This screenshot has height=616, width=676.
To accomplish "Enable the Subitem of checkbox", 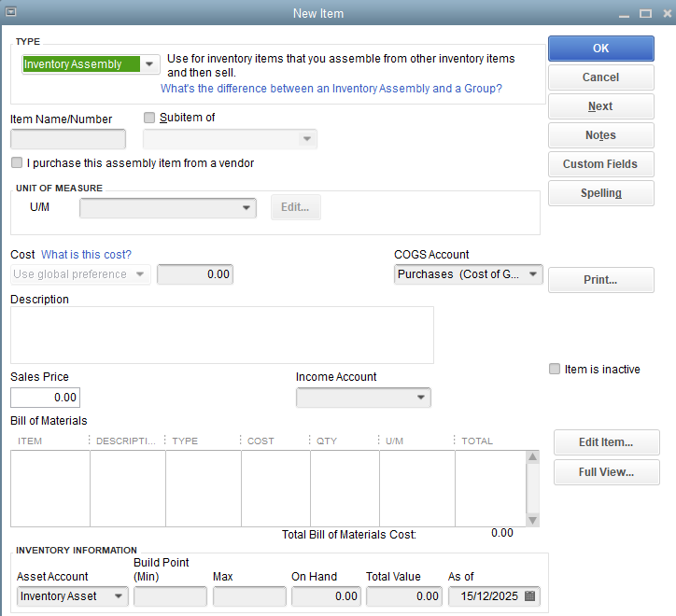I will 149,118.
